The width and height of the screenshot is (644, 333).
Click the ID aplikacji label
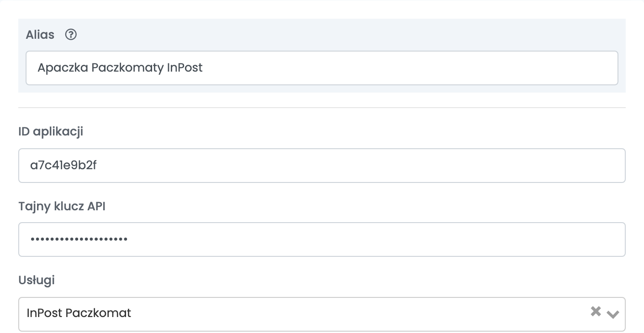tap(51, 132)
